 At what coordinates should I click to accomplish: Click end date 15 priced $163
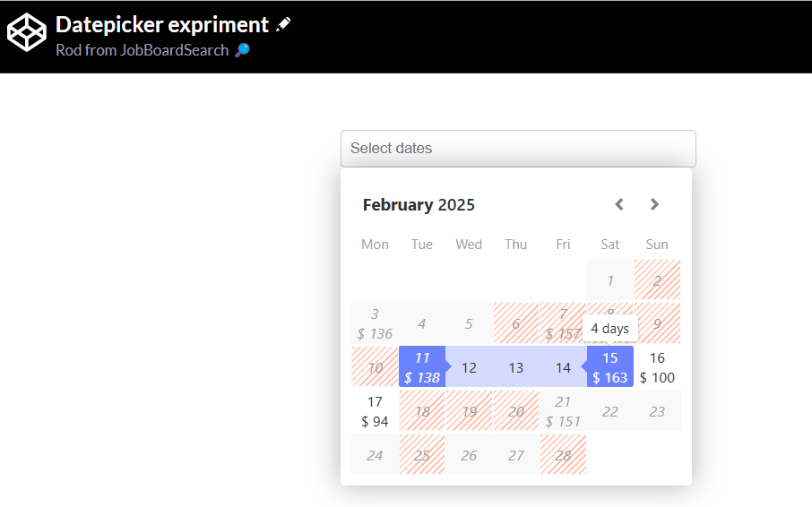(x=610, y=367)
